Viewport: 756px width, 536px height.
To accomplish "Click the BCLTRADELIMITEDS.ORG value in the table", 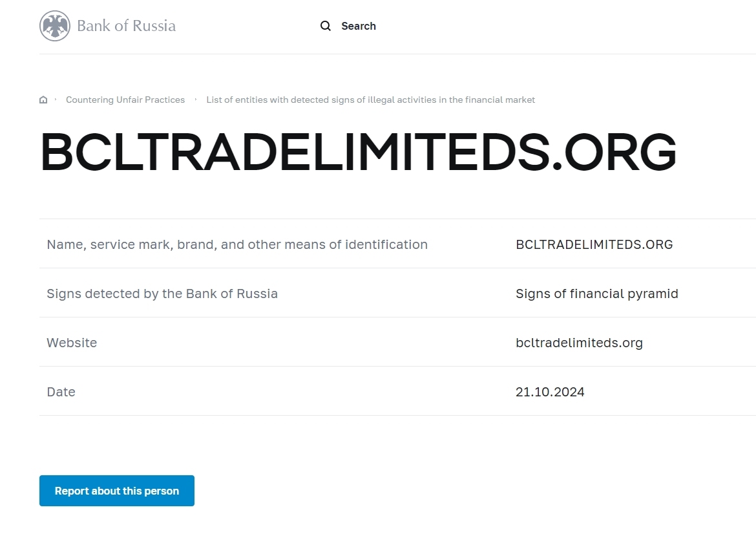I will point(594,244).
